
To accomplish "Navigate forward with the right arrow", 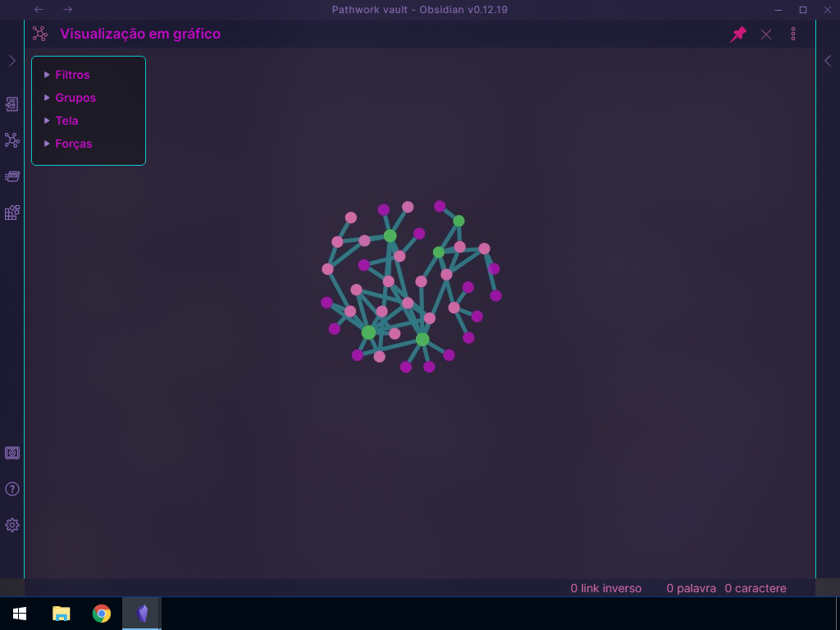I will coord(67,10).
